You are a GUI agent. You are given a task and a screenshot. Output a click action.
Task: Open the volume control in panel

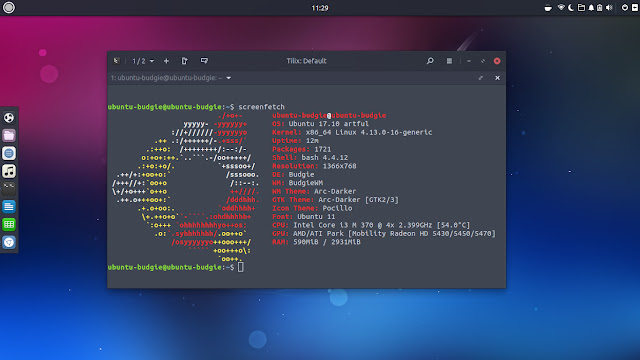pos(609,7)
